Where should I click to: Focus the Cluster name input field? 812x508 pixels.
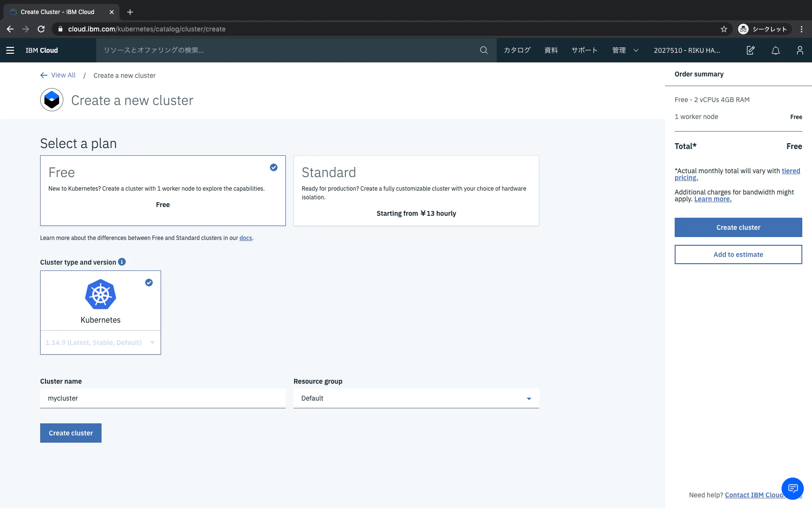click(163, 398)
